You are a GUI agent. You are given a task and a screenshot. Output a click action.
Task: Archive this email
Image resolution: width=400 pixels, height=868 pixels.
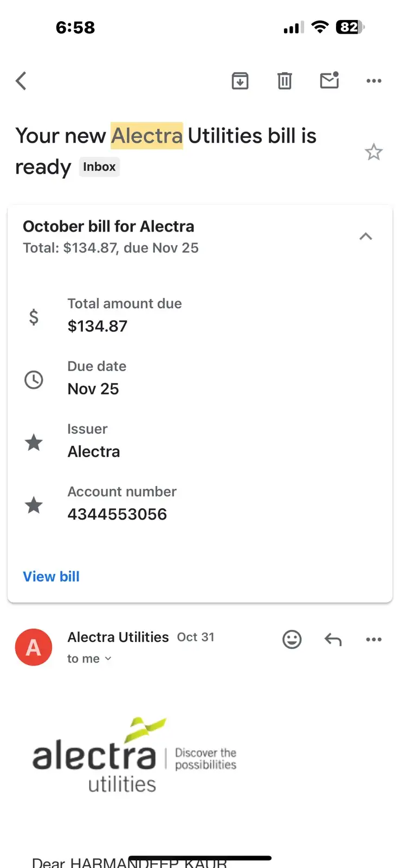[240, 81]
